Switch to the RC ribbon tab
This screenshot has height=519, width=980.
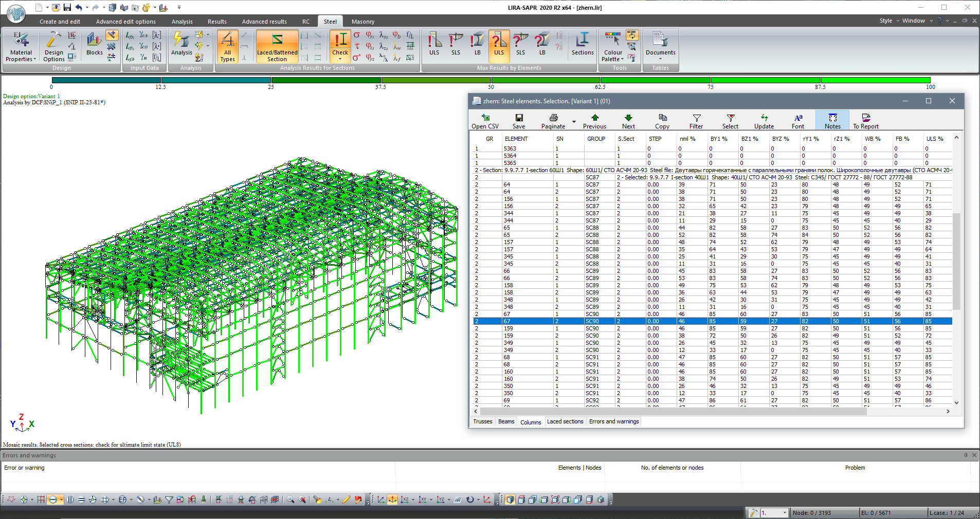tap(306, 22)
